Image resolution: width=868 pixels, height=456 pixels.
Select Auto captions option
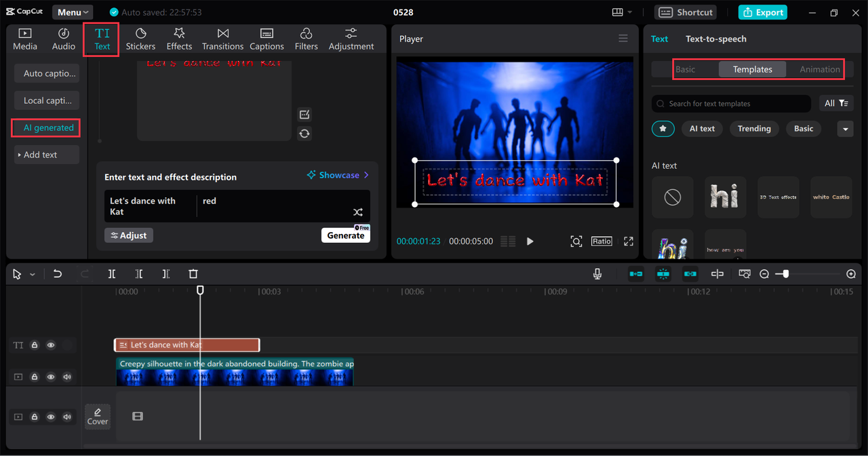tap(47, 73)
